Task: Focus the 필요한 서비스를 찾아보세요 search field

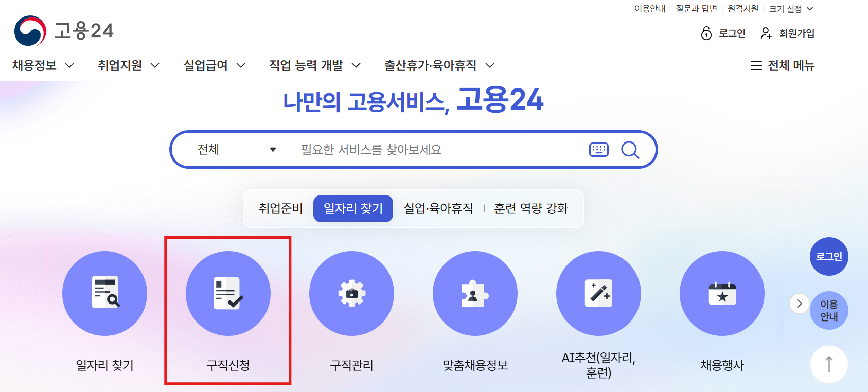Action: click(x=437, y=150)
